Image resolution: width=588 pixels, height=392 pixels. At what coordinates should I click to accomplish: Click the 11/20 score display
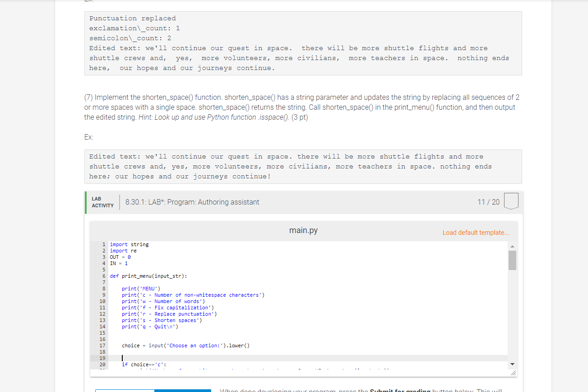489,202
